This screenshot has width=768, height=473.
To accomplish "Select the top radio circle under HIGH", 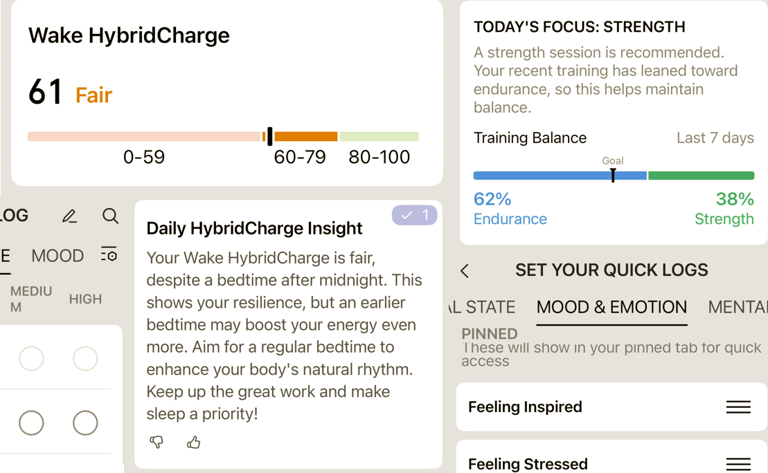I will [85, 358].
